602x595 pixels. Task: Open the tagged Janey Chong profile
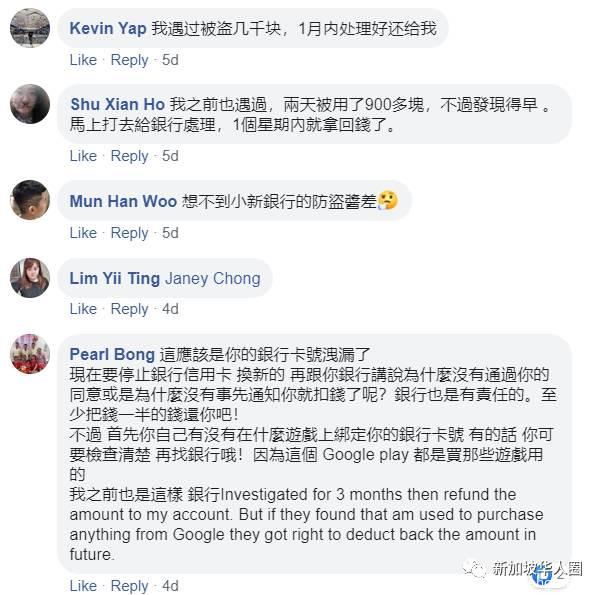point(212,278)
